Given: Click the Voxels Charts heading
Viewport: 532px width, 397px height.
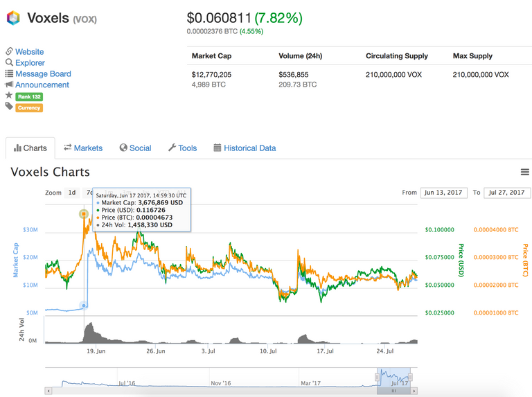Looking at the screenshot, I should pos(50,172).
